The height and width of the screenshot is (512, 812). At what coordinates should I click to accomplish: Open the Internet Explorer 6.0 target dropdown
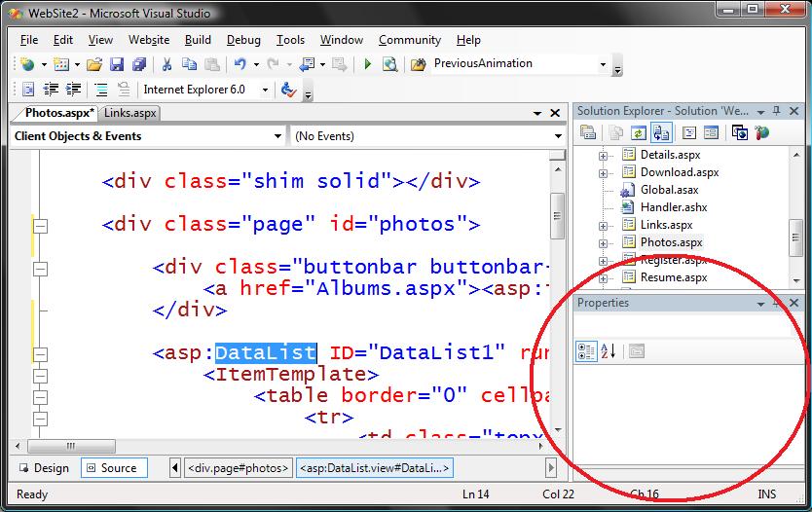[265, 90]
